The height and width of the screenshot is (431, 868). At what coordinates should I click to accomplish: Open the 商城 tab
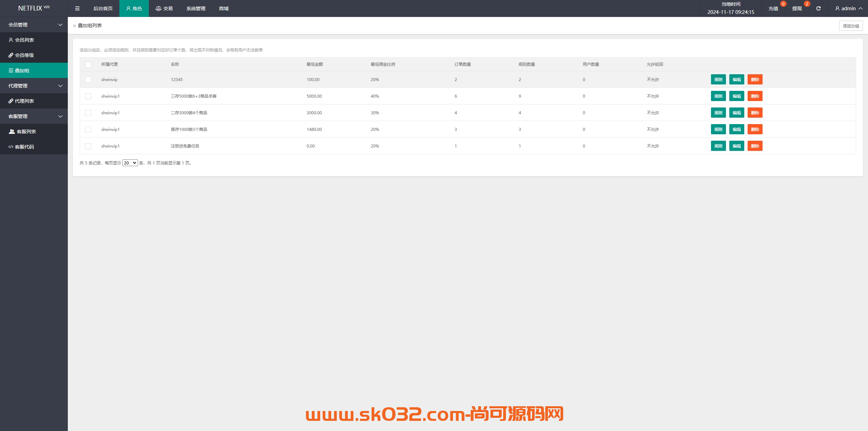coord(224,8)
